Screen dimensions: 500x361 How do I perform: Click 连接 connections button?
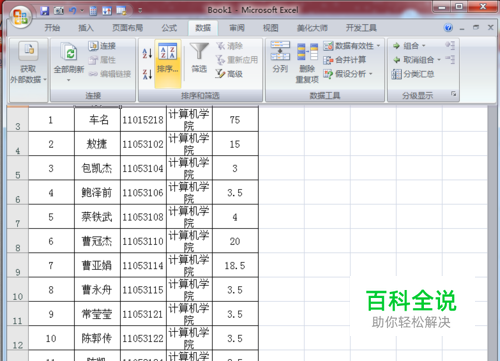tap(102, 46)
